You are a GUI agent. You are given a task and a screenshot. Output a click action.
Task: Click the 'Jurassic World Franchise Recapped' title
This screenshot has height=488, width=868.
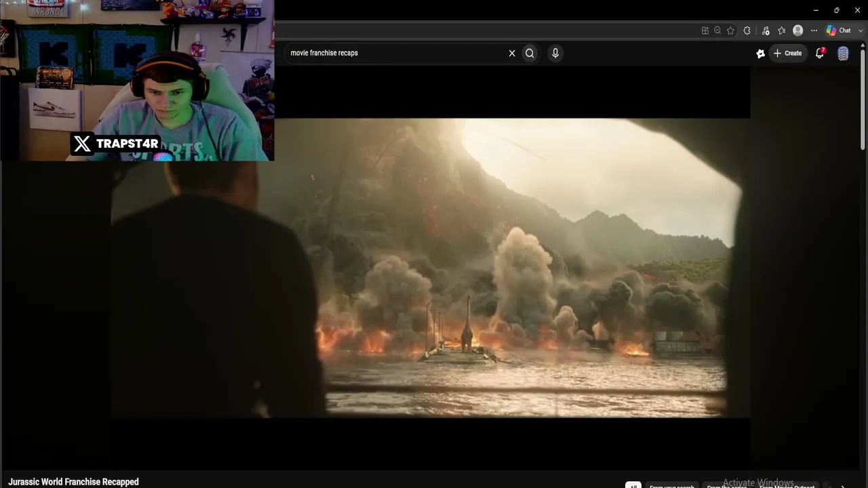[x=73, y=482]
